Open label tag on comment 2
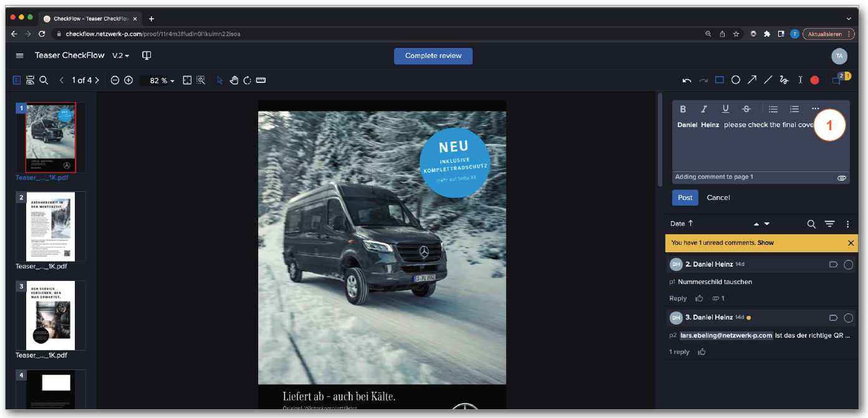 [833, 265]
